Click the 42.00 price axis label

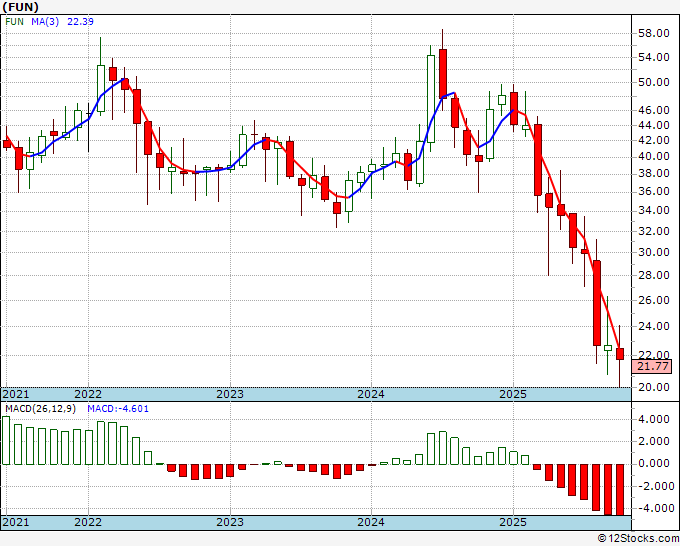(x=654, y=140)
